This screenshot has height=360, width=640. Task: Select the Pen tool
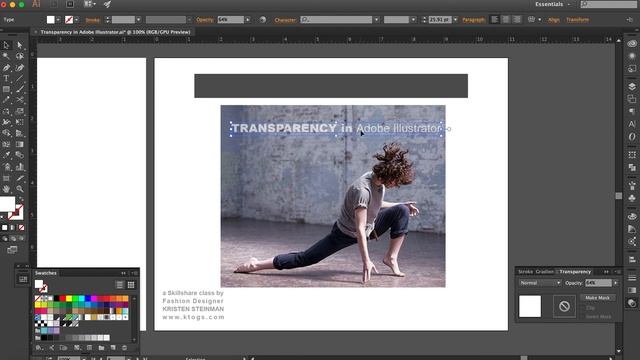pos(6,67)
